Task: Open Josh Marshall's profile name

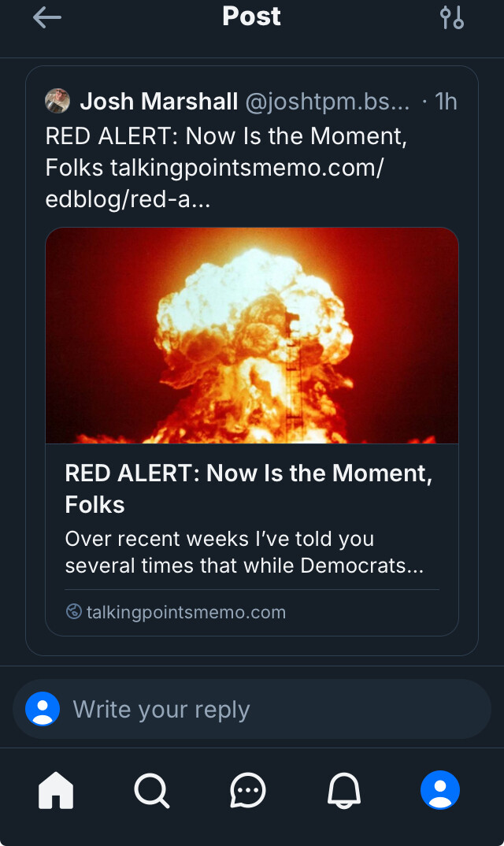Action: tap(158, 101)
